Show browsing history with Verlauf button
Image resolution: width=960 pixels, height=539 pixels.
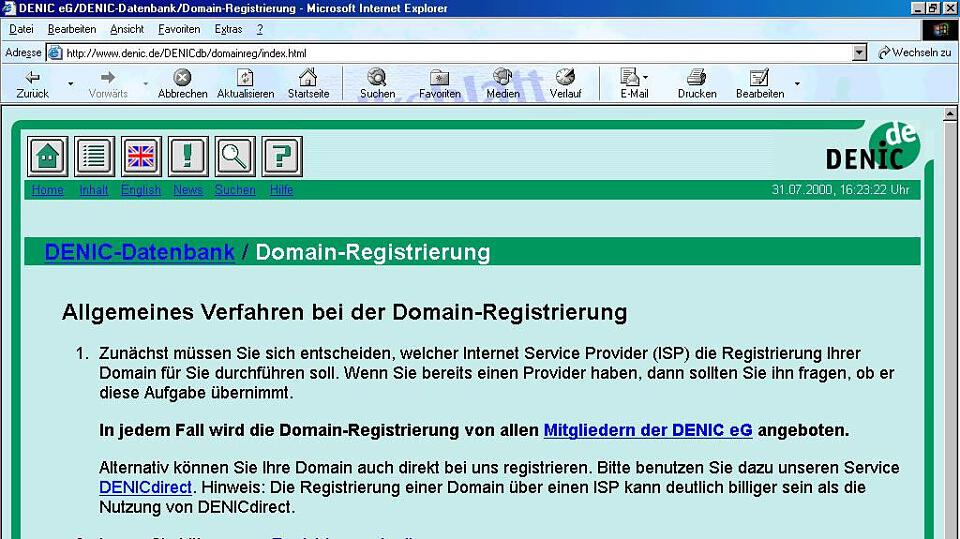(565, 84)
